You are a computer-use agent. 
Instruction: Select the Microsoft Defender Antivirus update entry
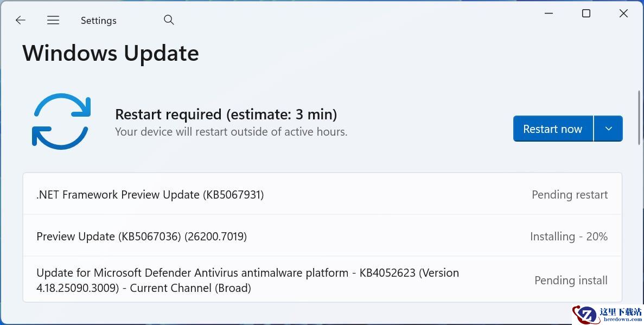[247, 280]
